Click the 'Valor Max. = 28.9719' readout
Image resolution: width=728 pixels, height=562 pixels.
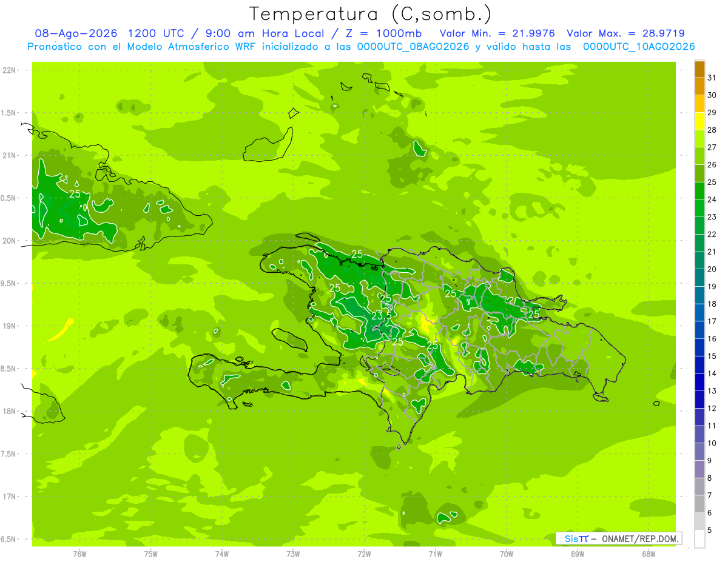click(625, 33)
